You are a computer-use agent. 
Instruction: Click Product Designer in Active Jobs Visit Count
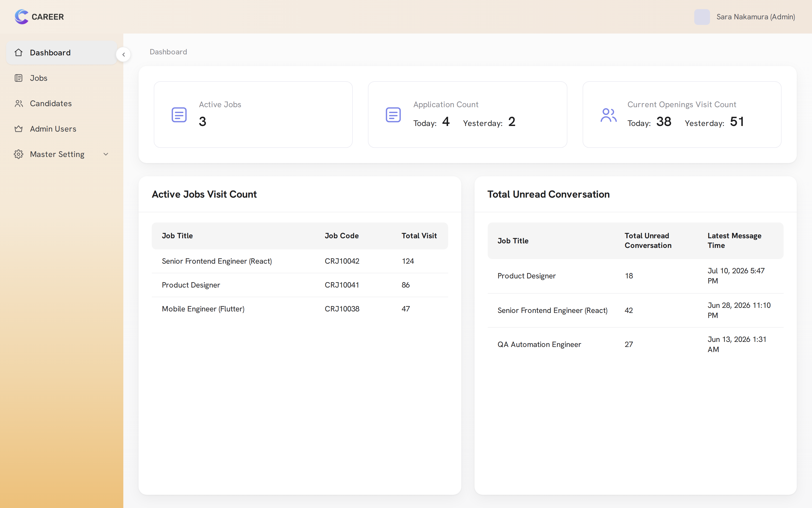[191, 285]
